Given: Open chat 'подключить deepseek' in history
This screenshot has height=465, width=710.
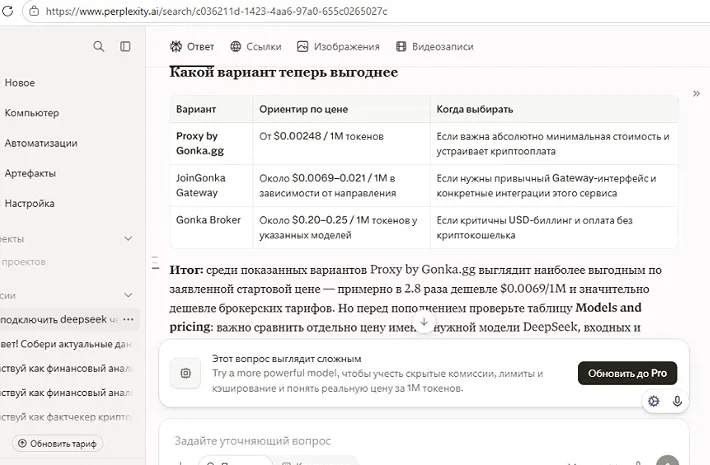Looking at the screenshot, I should click(58, 319).
